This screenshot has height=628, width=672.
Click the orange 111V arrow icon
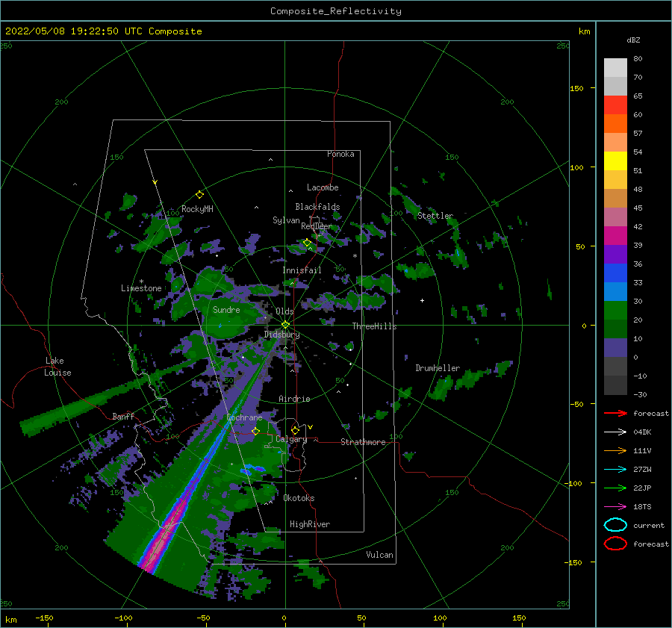tap(615, 450)
